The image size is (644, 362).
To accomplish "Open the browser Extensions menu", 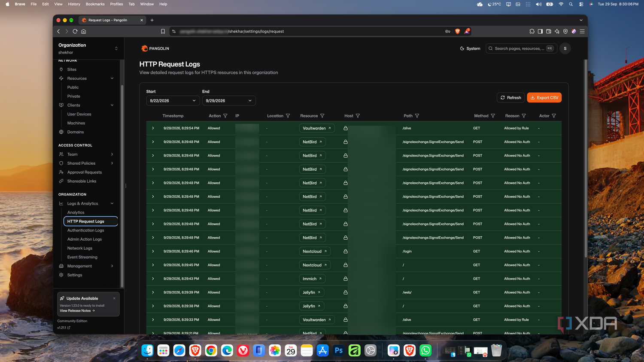I will coord(532,31).
